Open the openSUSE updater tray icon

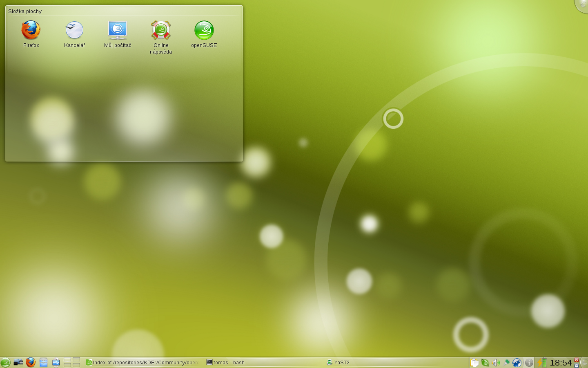pos(485,363)
